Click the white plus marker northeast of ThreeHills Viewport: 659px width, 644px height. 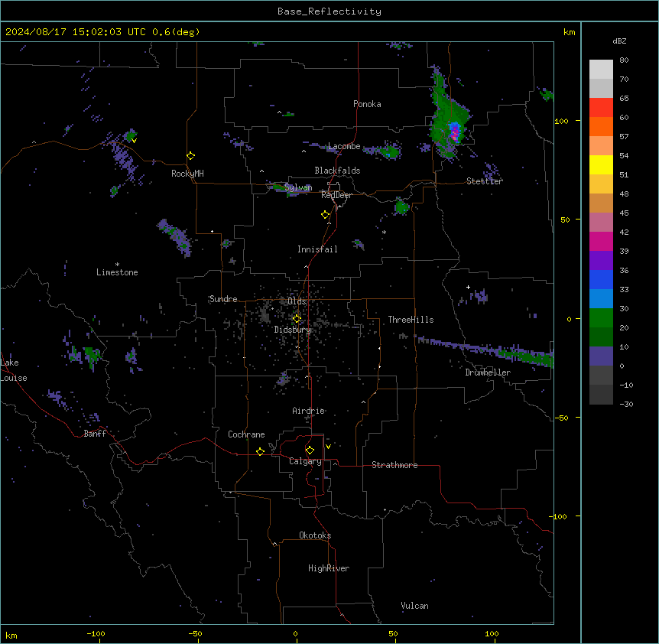coord(468,287)
